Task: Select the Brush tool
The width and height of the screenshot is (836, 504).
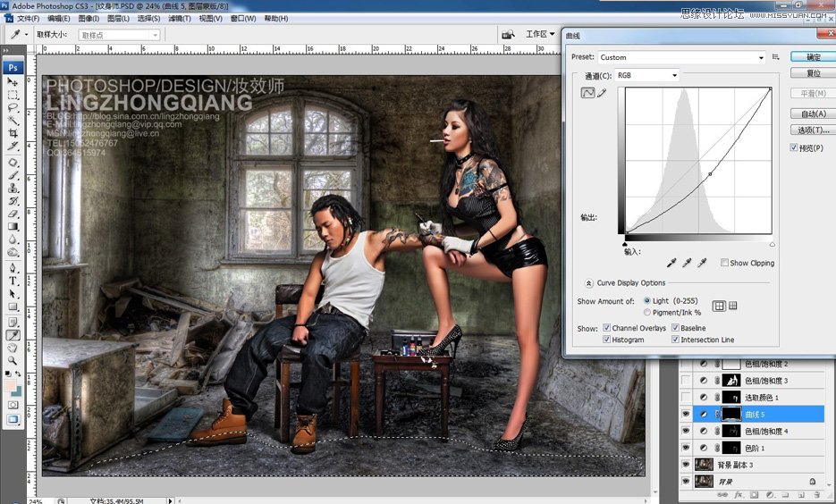Action: pyautogui.click(x=13, y=175)
